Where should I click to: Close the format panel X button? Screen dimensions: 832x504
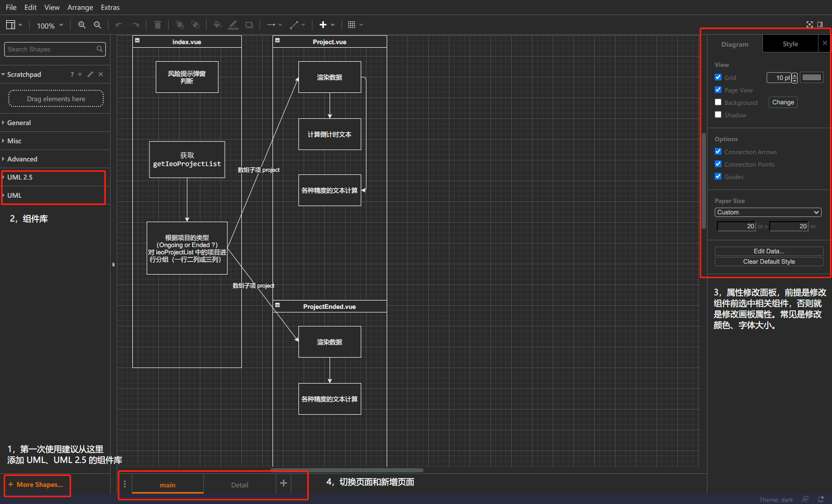825,43
